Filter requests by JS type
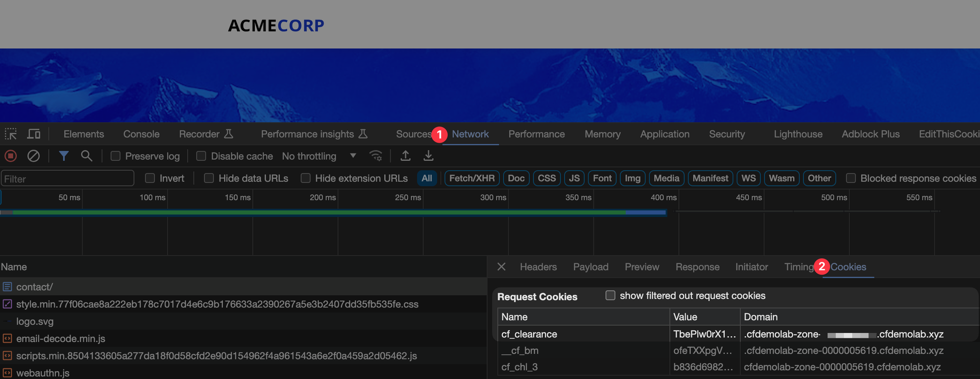The width and height of the screenshot is (980, 379). coord(574,178)
